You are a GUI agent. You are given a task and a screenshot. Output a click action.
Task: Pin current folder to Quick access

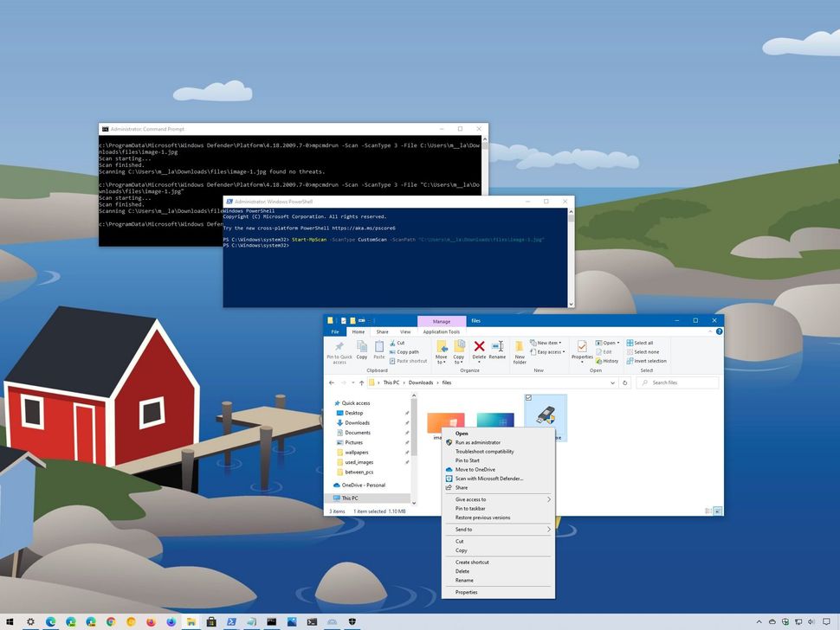click(x=339, y=350)
